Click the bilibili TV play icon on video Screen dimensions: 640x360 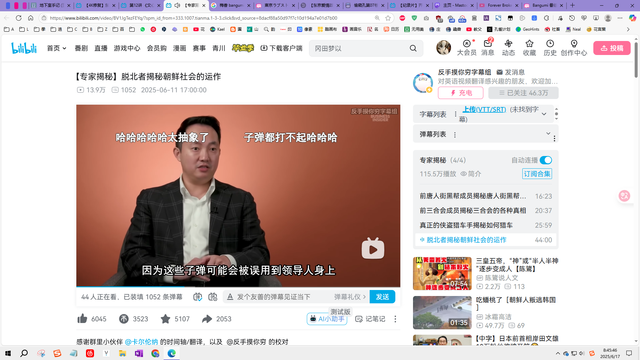(x=373, y=248)
